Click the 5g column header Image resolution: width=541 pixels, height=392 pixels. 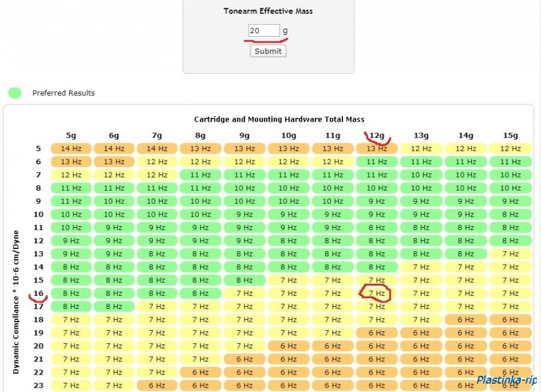click(71, 136)
